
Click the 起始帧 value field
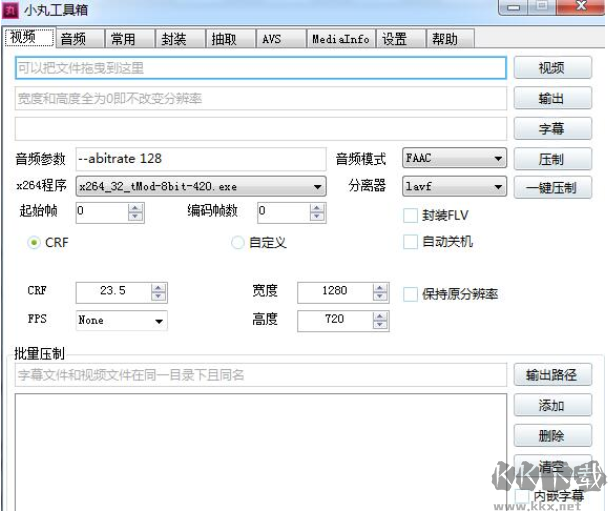pyautogui.click(x=102, y=212)
